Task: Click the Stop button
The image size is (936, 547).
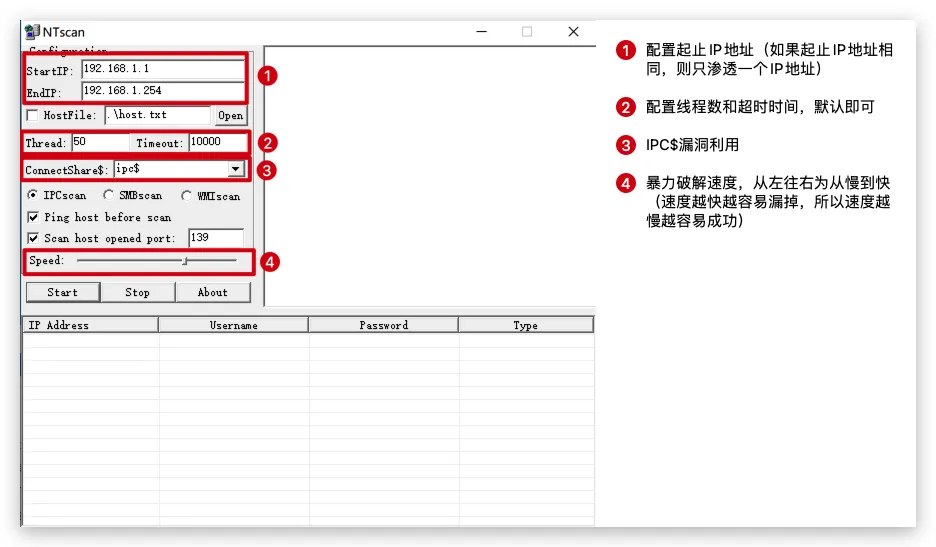Action: tap(137, 292)
